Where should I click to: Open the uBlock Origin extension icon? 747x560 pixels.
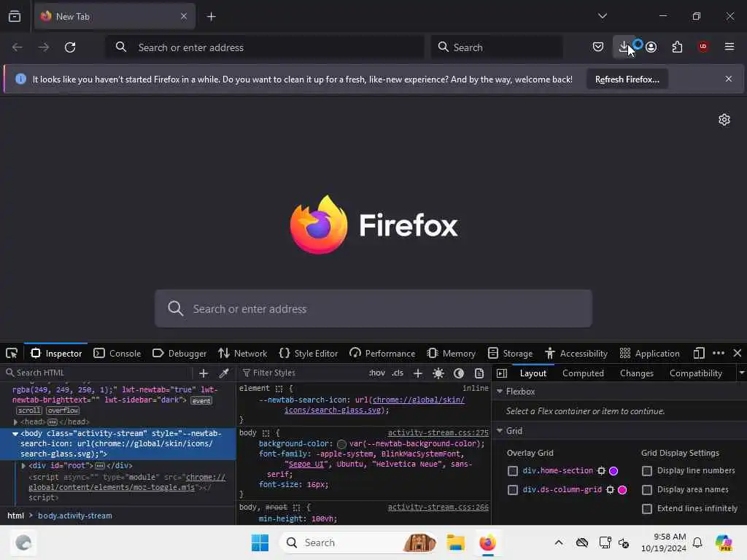(703, 47)
